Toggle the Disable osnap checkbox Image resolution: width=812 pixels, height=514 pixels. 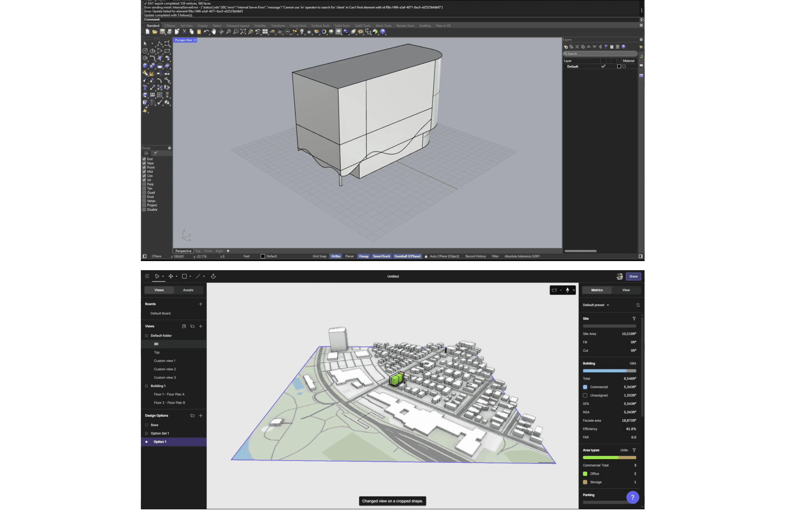pyautogui.click(x=144, y=210)
